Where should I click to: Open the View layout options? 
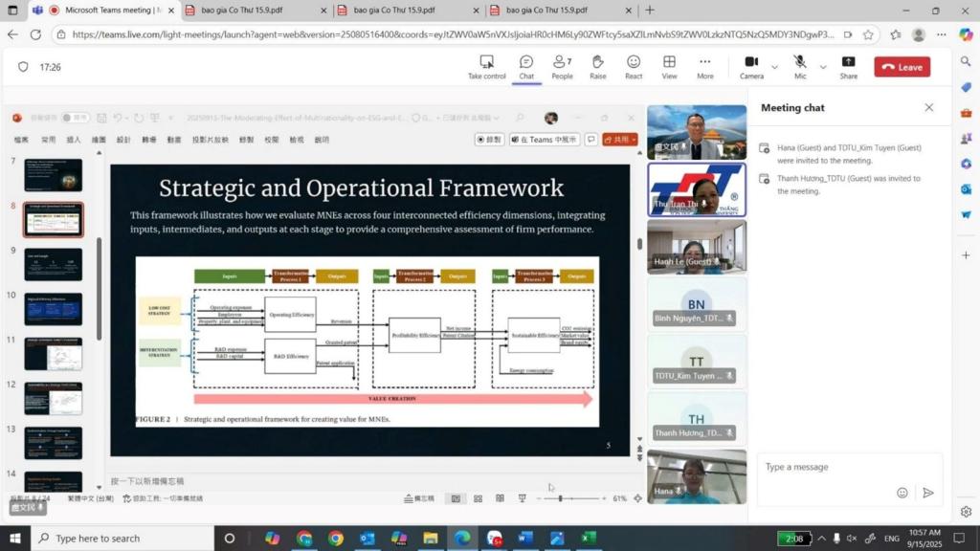click(669, 67)
